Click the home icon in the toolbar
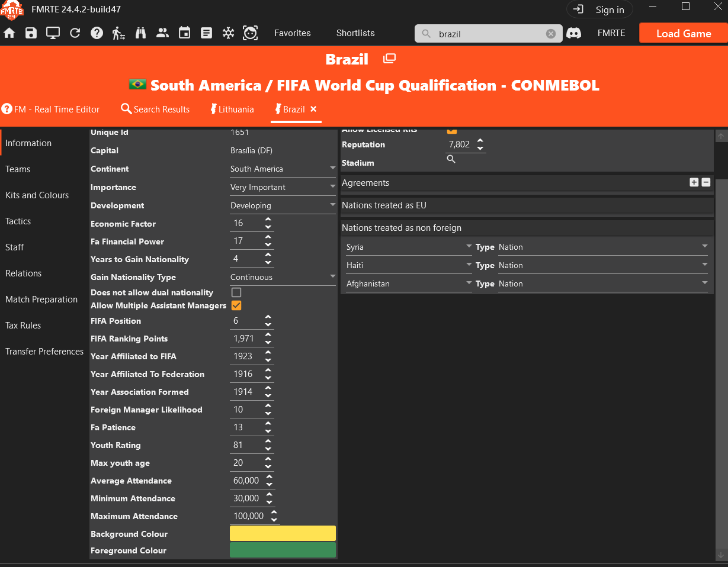Viewport: 728px width, 567px height. pos(9,33)
